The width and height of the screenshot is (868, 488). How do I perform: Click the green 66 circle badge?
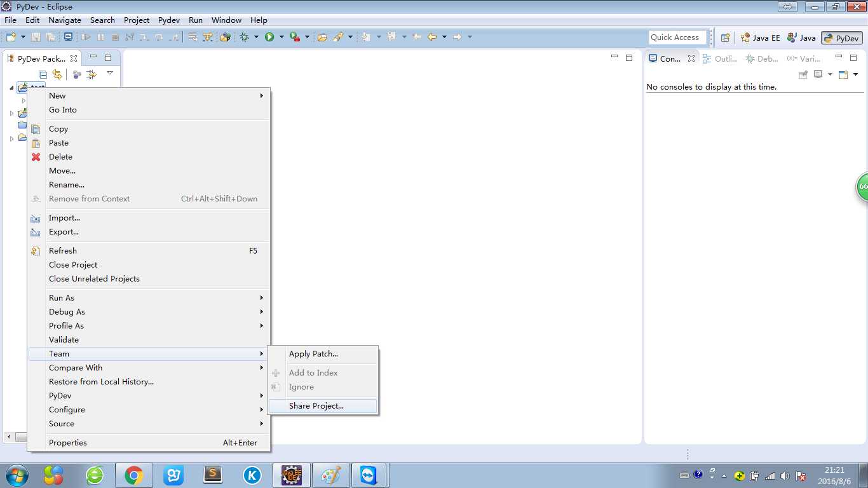tap(862, 187)
